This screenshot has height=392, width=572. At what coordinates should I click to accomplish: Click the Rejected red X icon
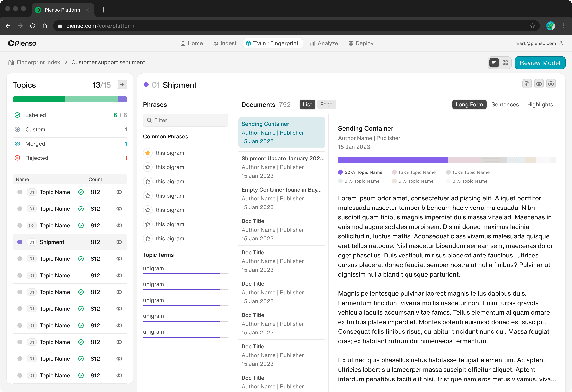tap(17, 158)
